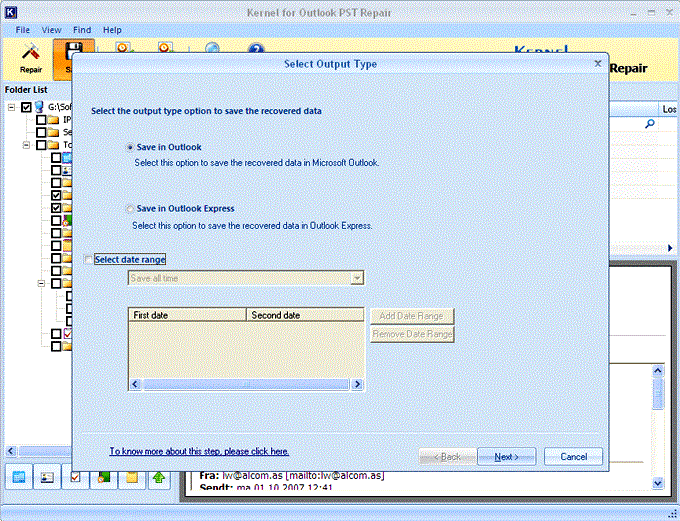Image resolution: width=680 pixels, height=521 pixels.
Task: Uncheck the G:\ root folder checkbox
Action: click(26, 107)
